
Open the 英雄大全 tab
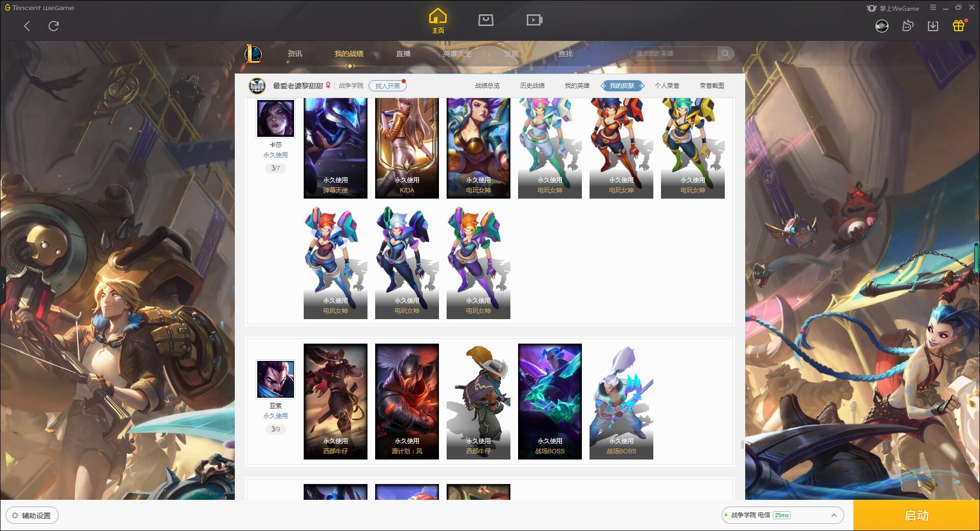click(457, 54)
